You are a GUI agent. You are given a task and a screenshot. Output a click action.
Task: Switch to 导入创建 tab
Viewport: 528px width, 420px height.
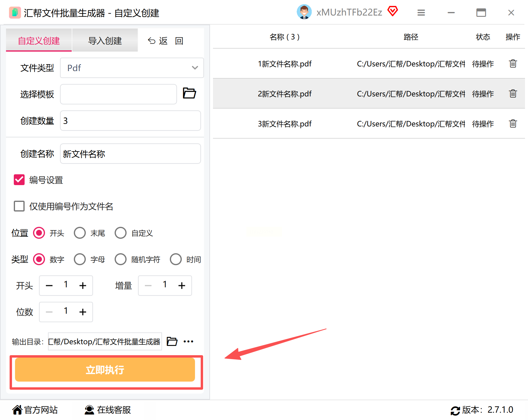pos(105,40)
